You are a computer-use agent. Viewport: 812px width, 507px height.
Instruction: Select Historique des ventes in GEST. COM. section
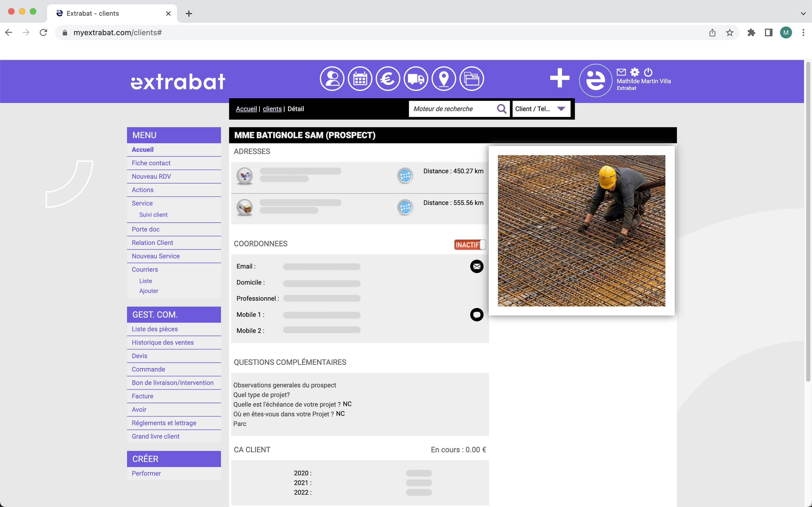tap(162, 342)
